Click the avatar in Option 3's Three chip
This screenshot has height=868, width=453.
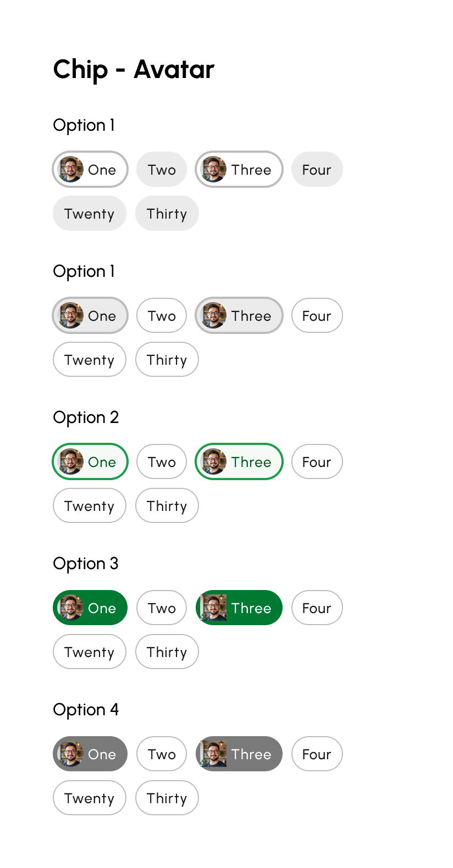tap(214, 608)
